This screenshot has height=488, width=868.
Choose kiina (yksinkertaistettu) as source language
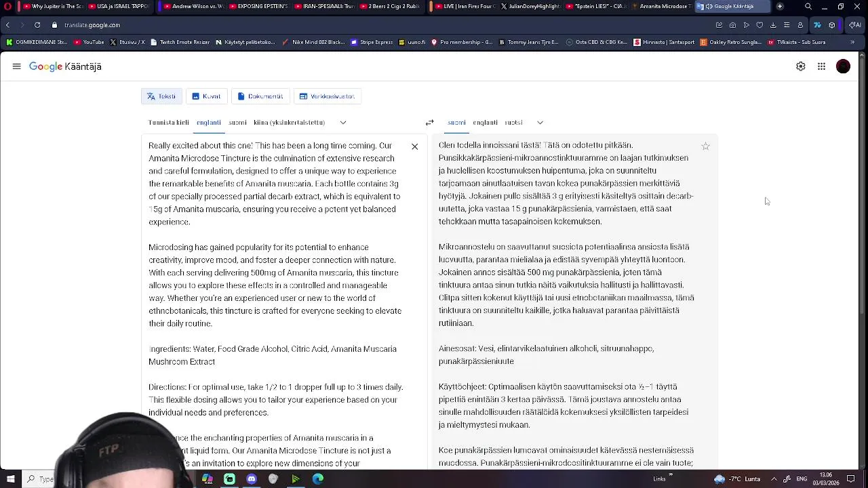click(290, 123)
